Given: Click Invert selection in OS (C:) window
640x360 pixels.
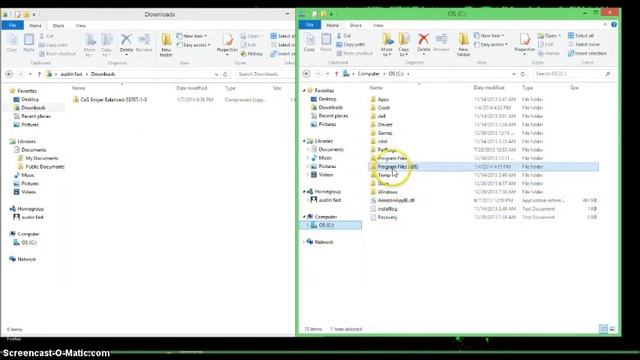Looking at the screenshot, I should [x=587, y=53].
